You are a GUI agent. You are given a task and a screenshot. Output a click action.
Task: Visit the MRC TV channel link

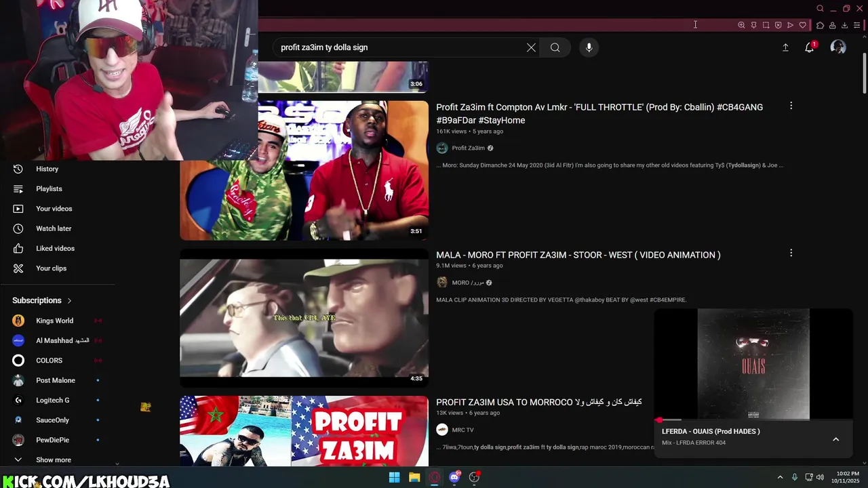click(462, 430)
